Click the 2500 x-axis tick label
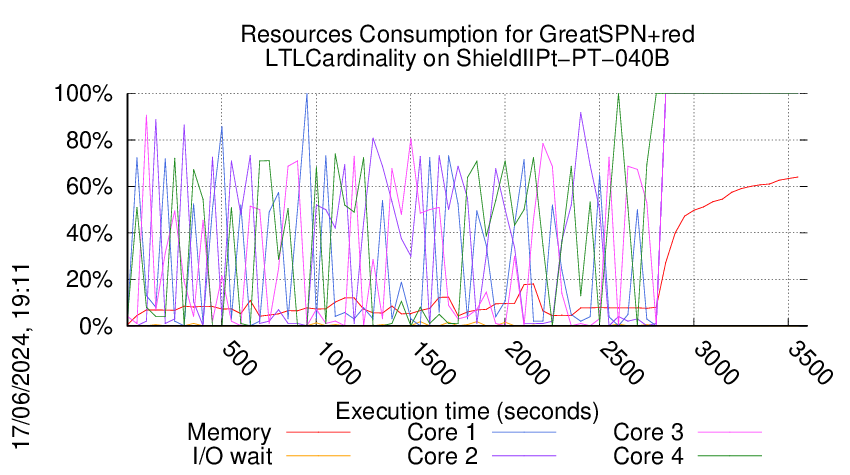The width and height of the screenshot is (850, 475). (621, 363)
